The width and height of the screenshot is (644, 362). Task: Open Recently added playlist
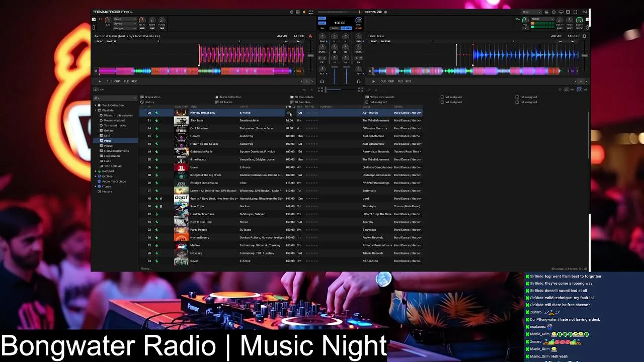pos(114,121)
